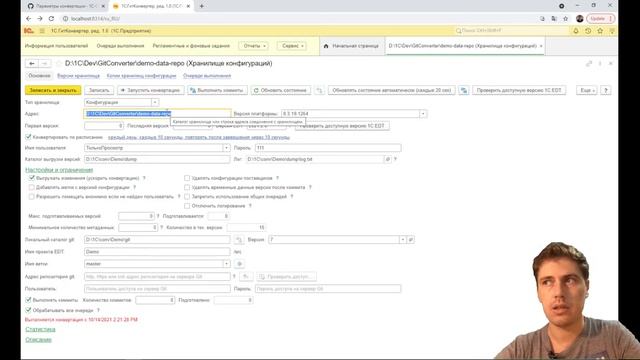This screenshot has height=360, width=640.
Task: Open the Отчеты dropdown menu
Action: click(254, 46)
